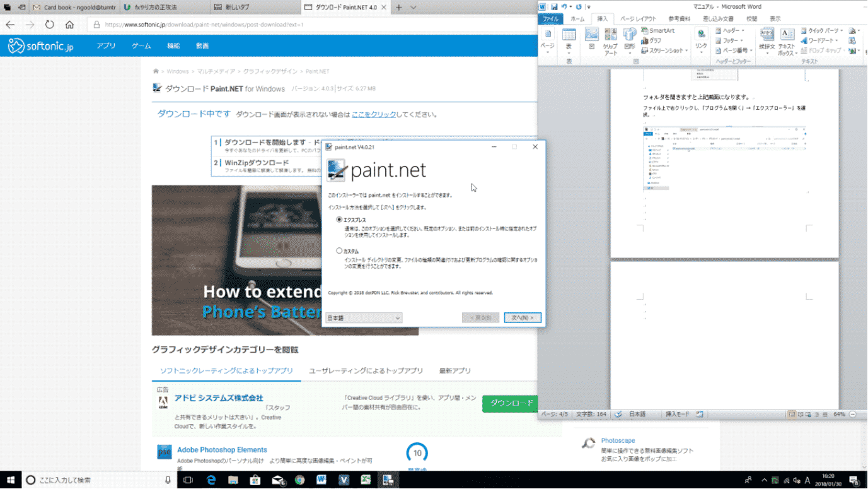
Task: Click the softonic.jp logo
Action: [x=40, y=45]
